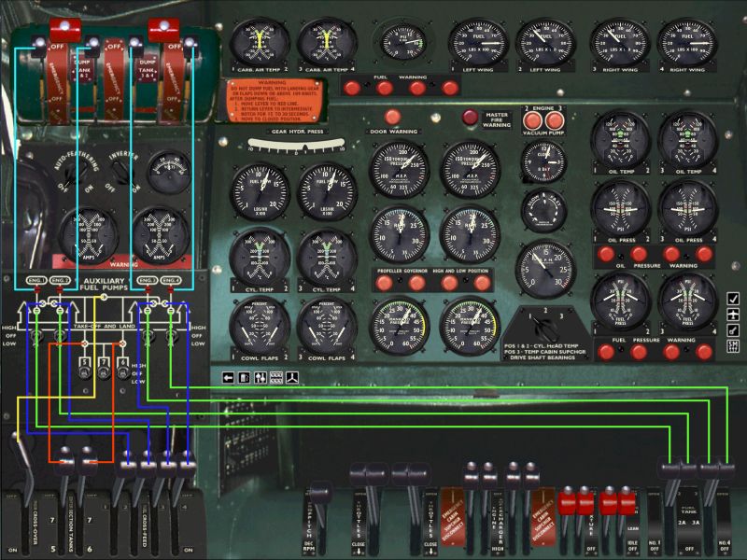Viewport: 747px width, 560px height.
Task: Flip the auxiliary fuel pump switch numbered 7
Action: coord(103,369)
